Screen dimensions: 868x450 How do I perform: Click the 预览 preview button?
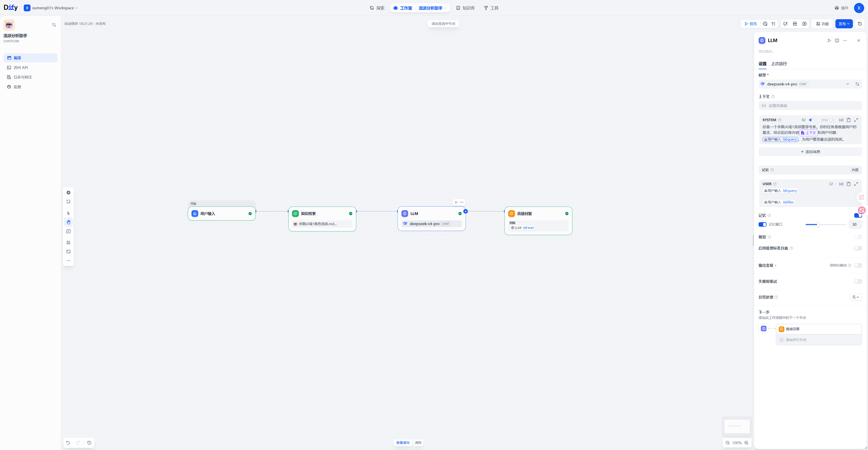[751, 24]
